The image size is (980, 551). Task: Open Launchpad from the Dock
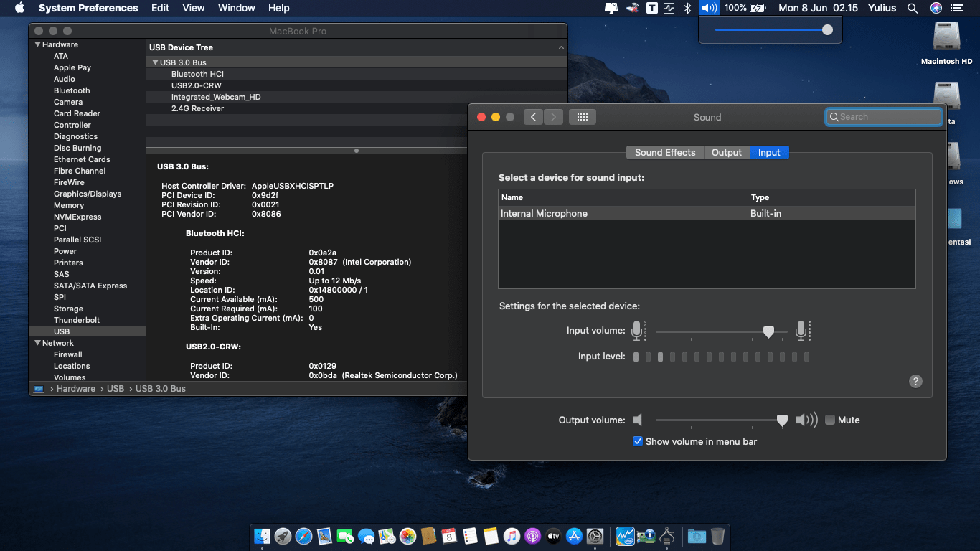point(283,536)
